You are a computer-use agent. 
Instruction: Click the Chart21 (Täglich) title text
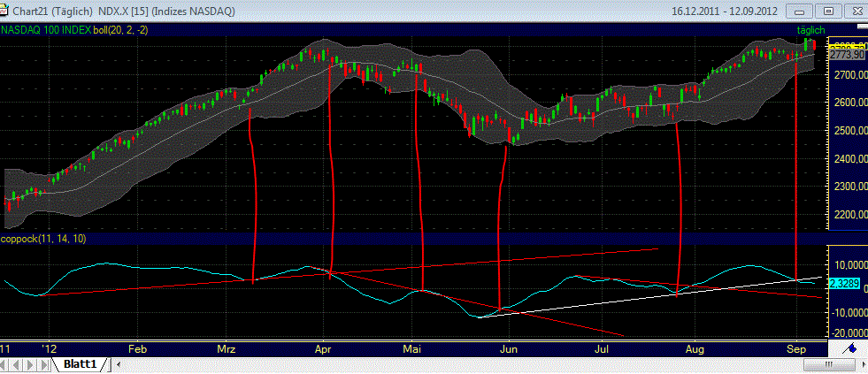(51, 11)
